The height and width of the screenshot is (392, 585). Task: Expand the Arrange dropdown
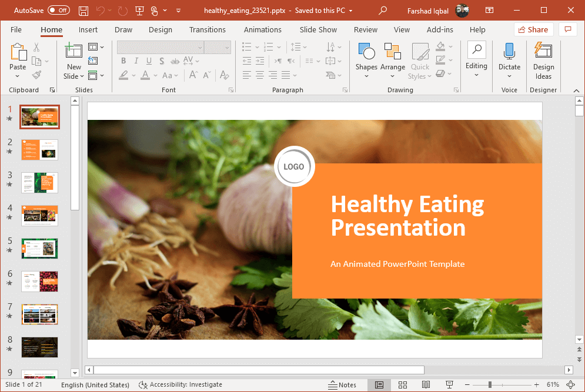tap(392, 59)
